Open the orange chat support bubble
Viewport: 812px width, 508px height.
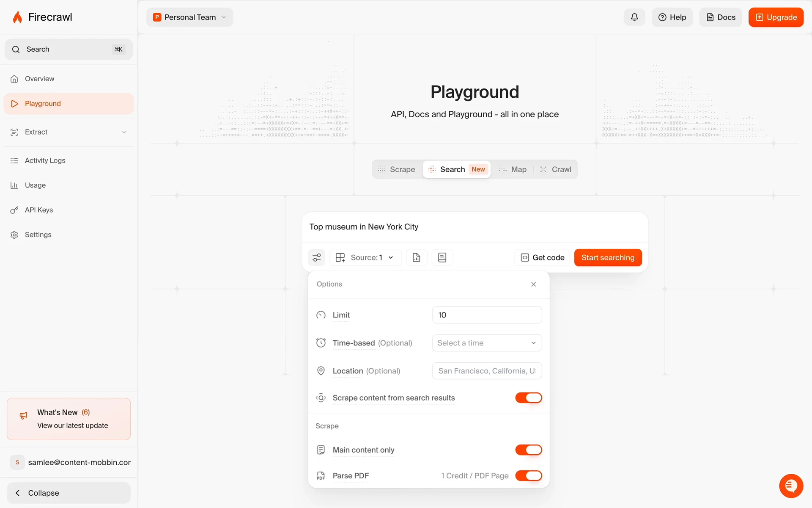coord(791,486)
